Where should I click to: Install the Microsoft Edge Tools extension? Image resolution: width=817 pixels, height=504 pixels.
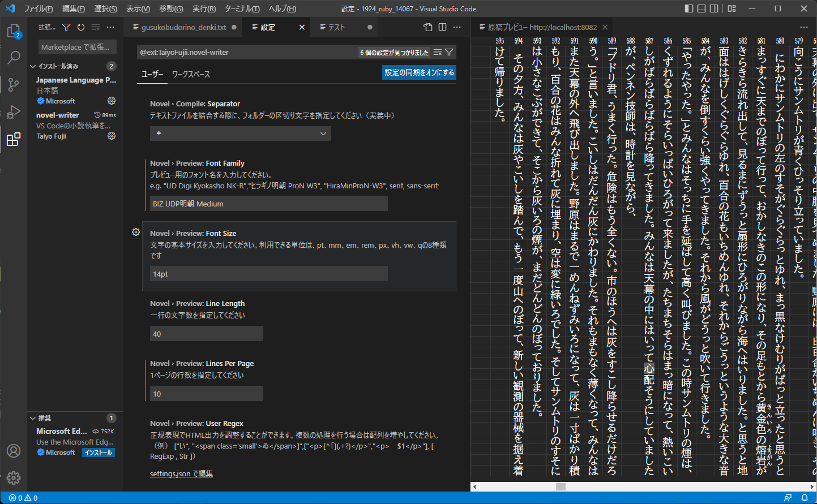(x=99, y=453)
